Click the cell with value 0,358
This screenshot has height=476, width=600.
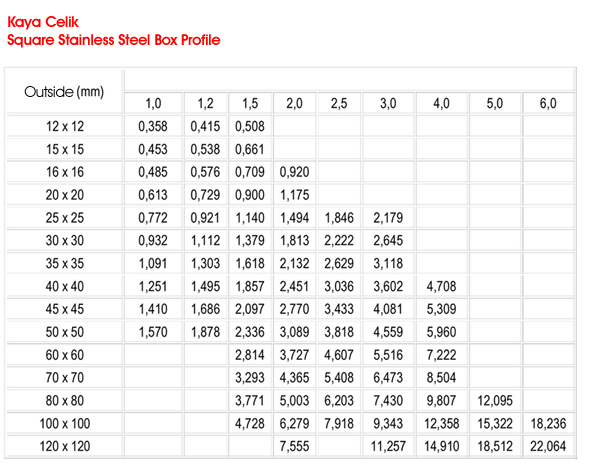coord(153,126)
